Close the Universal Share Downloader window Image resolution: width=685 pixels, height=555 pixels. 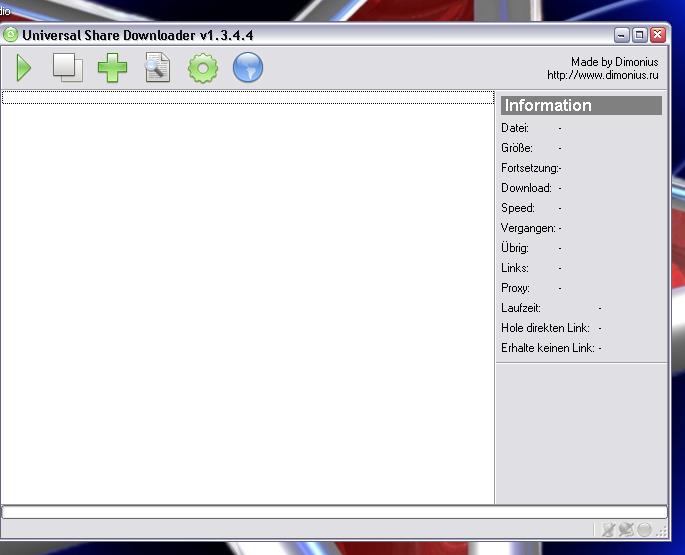pyautogui.click(x=657, y=35)
